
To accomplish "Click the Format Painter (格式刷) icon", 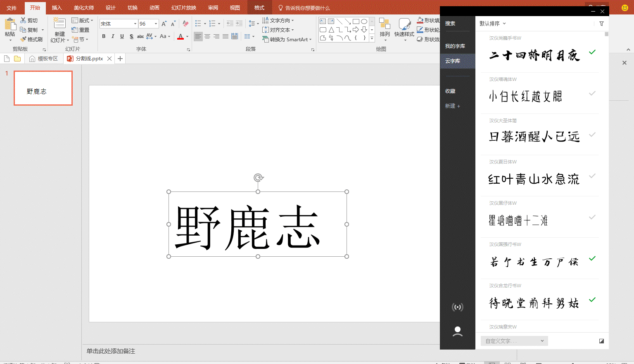I will point(23,39).
